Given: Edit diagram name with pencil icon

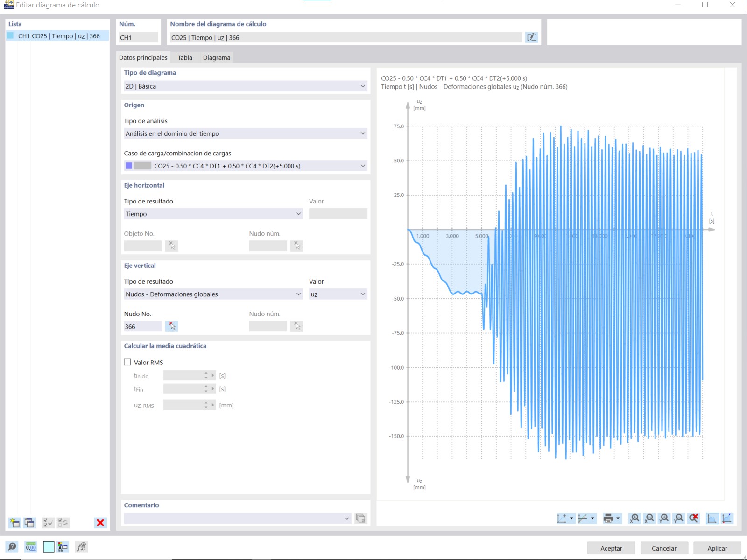Looking at the screenshot, I should coord(532,37).
